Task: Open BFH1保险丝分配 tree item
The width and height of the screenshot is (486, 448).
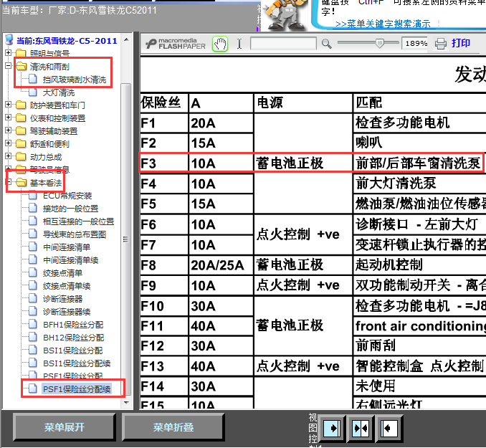Action: point(73,325)
